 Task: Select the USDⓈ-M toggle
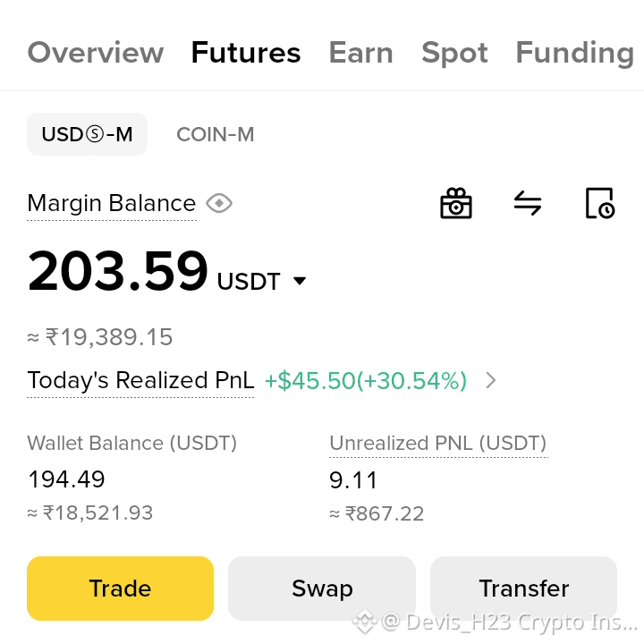pos(87,134)
